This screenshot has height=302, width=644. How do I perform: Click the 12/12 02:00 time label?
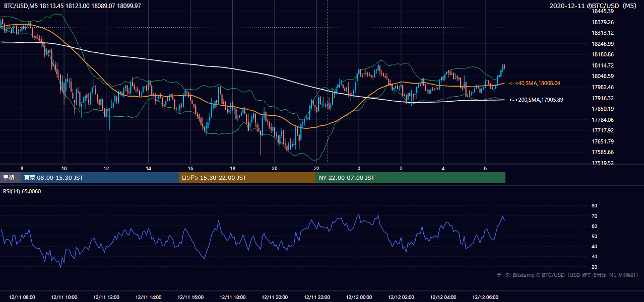401,297
